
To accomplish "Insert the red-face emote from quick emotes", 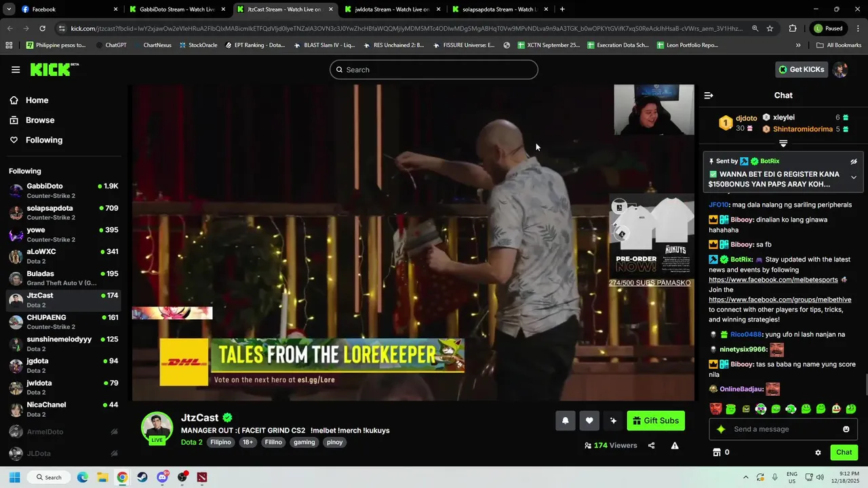I will (x=715, y=409).
